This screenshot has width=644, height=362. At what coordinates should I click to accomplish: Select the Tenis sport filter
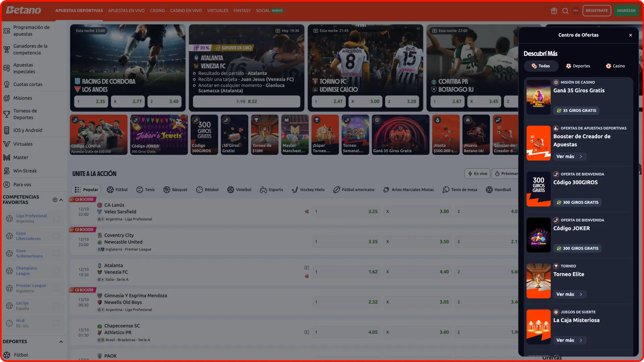point(146,190)
